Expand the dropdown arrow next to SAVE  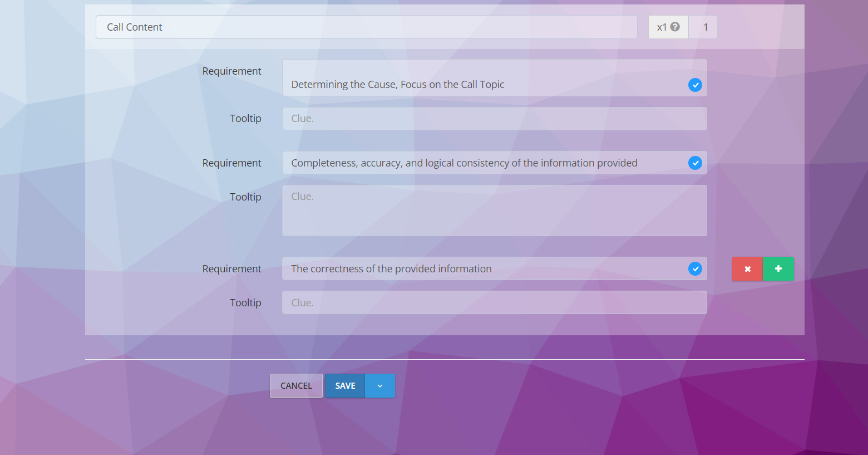click(x=380, y=386)
